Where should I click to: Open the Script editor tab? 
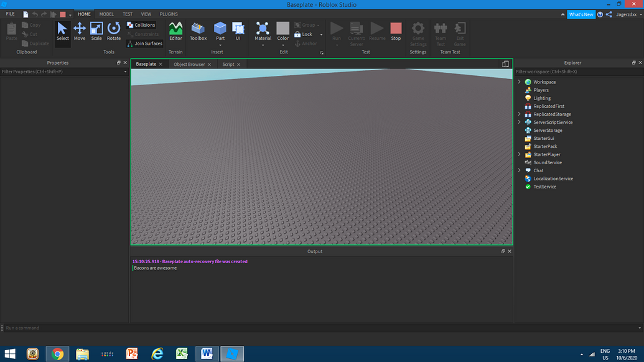pos(228,64)
